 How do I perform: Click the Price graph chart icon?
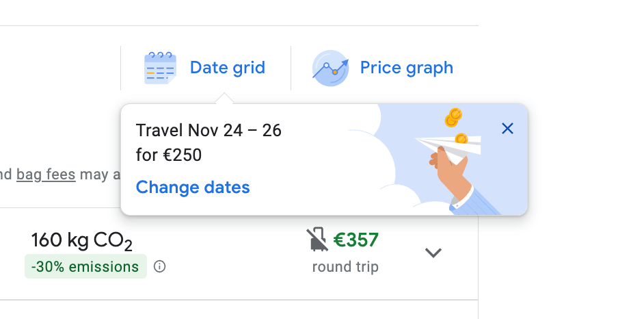330,68
